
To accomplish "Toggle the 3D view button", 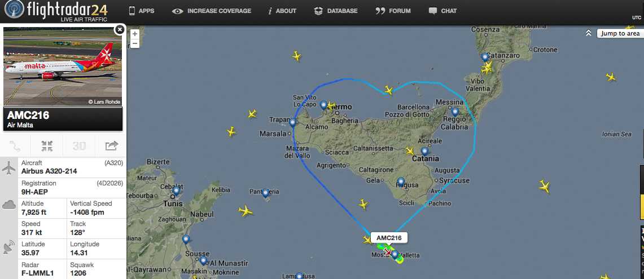I will click(79, 145).
